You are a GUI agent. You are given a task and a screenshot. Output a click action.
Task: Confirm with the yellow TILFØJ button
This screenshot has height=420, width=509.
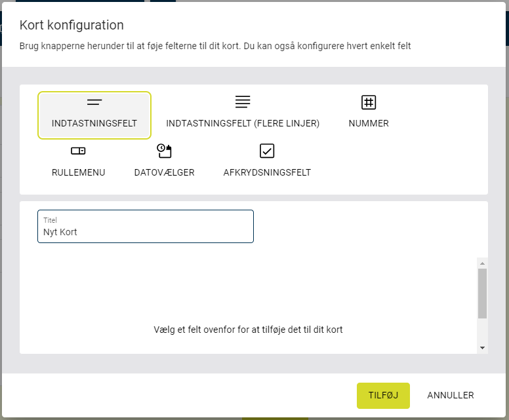pyautogui.click(x=383, y=396)
